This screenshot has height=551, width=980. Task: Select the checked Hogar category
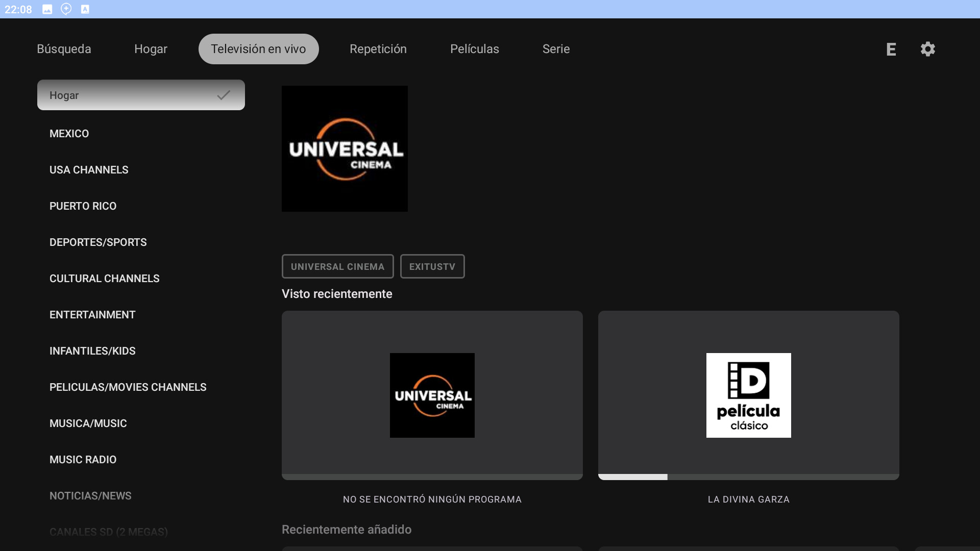141,95
